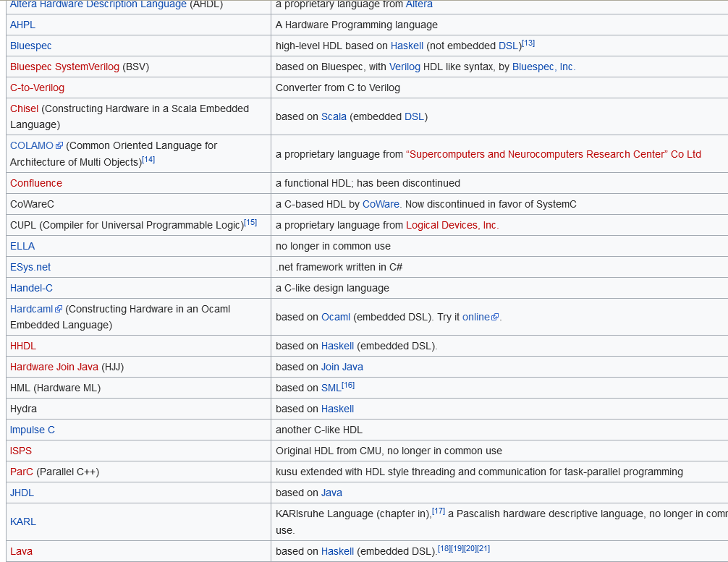
Task: Click the Join Java link
Action: pyautogui.click(x=342, y=367)
